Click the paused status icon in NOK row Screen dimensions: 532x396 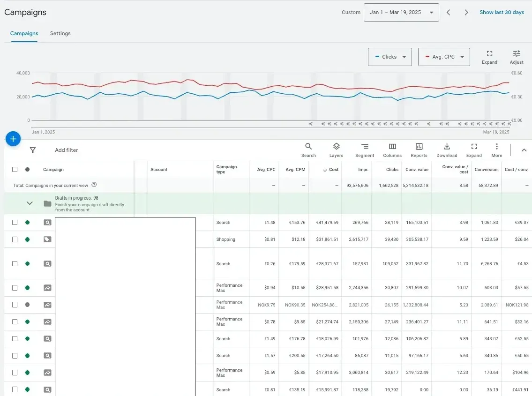(x=28, y=305)
